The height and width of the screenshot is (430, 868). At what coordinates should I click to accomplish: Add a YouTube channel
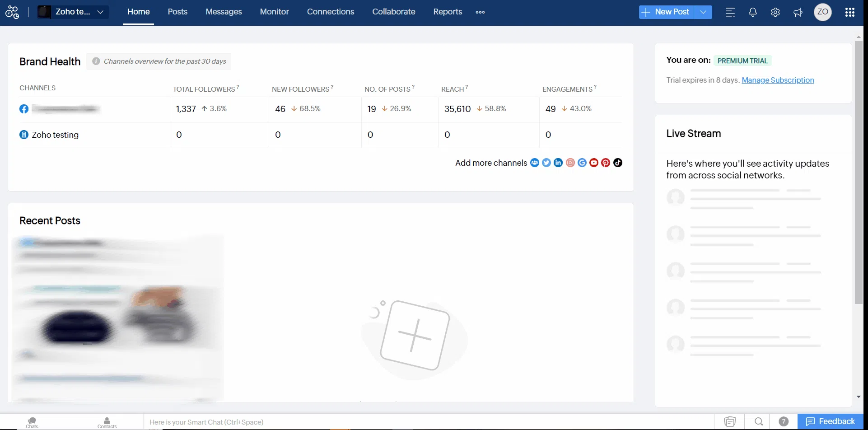pos(594,163)
